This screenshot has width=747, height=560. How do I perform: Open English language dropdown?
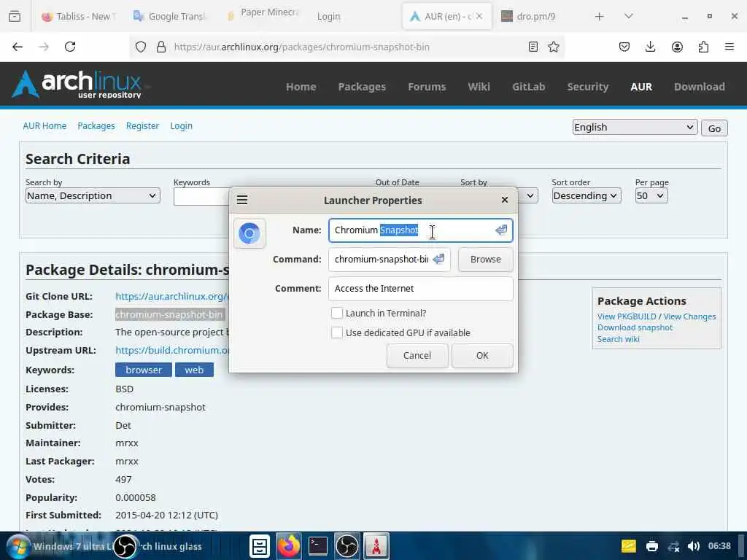pos(635,127)
